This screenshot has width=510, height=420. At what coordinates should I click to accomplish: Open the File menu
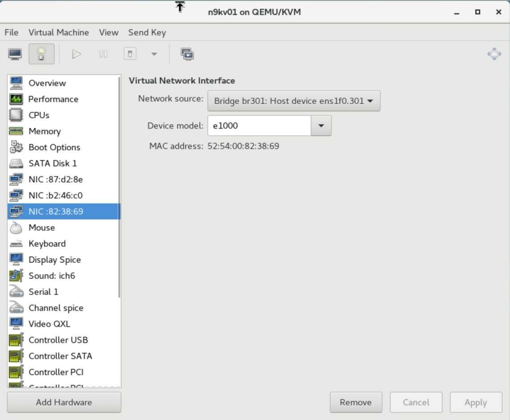click(11, 32)
